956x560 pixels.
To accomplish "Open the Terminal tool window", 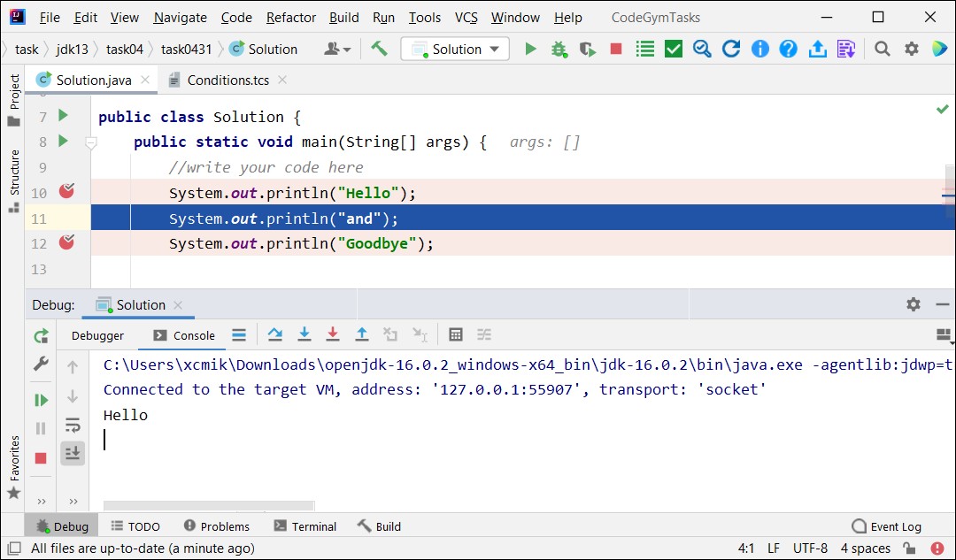I will 305,525.
